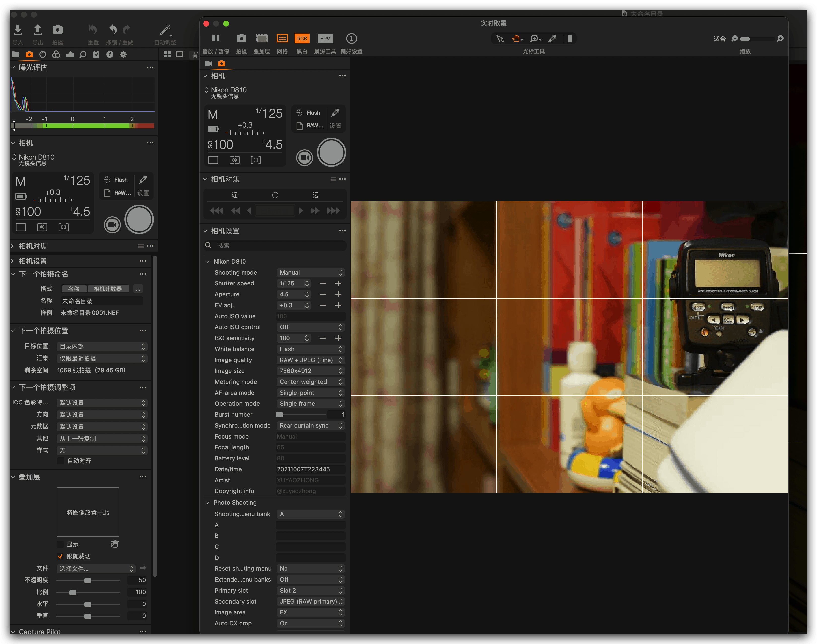Enable the overlay display checkbox
Viewport: 817px width, 644px height.
(60, 544)
